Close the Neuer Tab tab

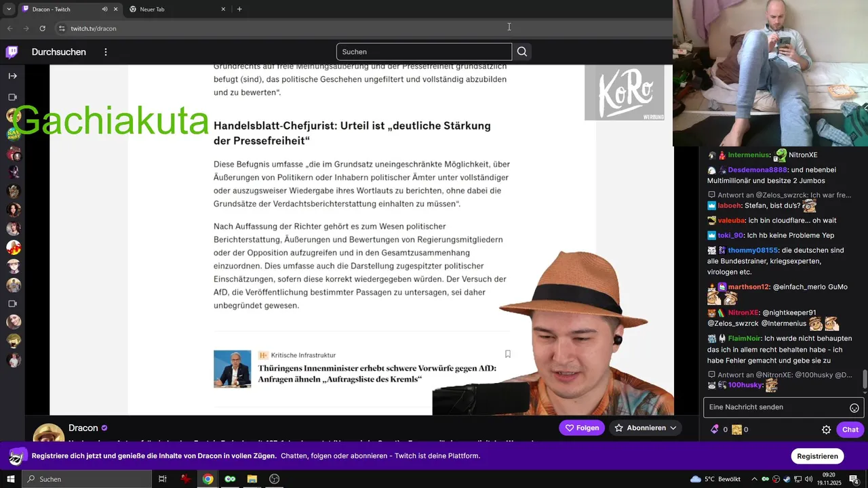click(223, 9)
